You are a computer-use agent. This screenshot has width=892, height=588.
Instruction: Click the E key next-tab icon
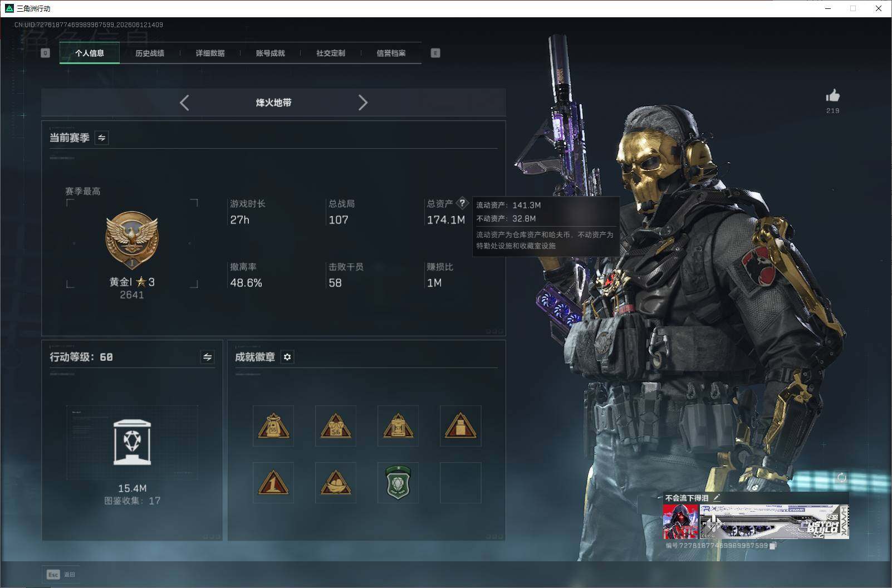[x=435, y=53]
